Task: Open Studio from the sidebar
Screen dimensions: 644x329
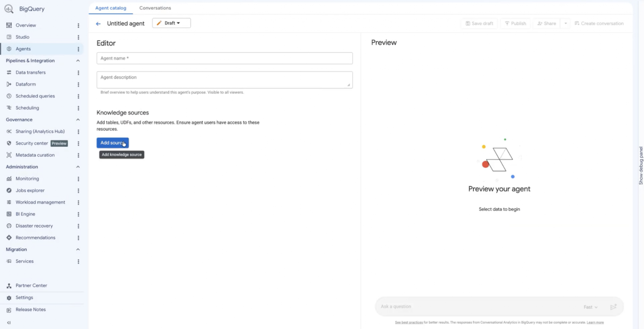Action: (x=22, y=37)
